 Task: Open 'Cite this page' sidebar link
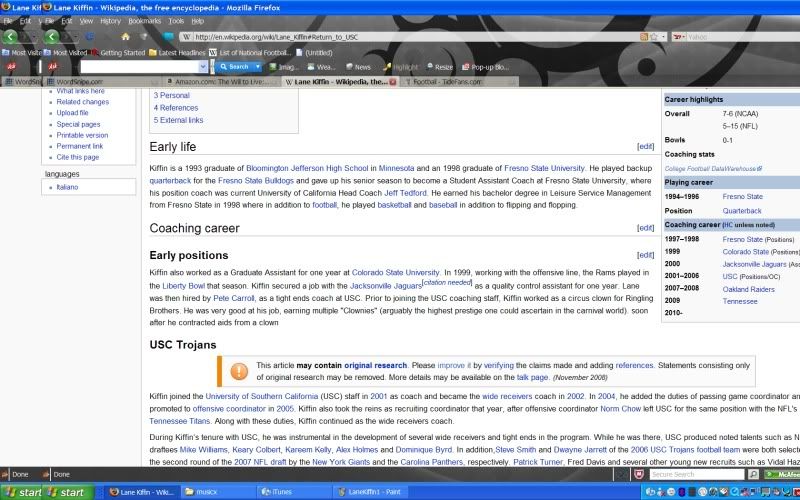point(78,157)
